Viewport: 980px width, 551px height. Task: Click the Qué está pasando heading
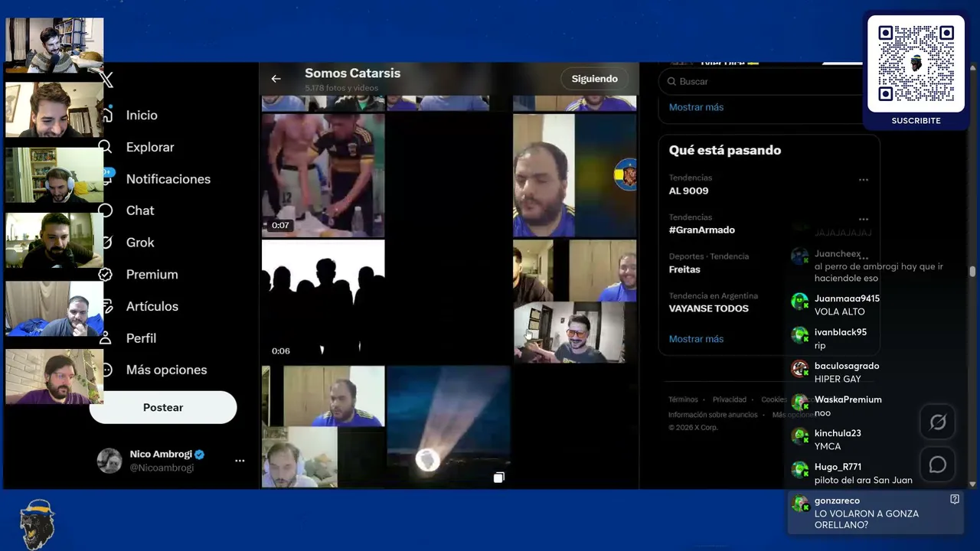pyautogui.click(x=725, y=150)
